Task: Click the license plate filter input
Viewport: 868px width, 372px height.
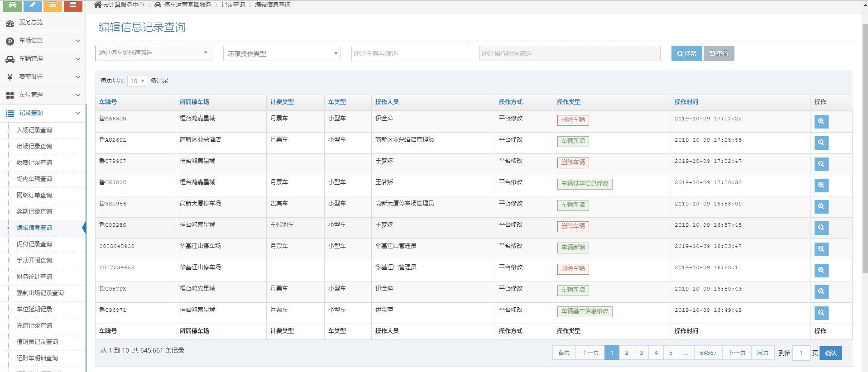Action: point(409,53)
